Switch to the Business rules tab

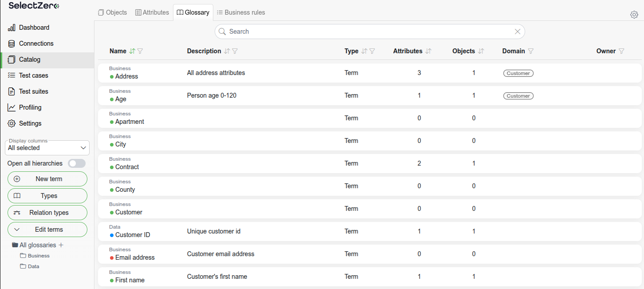(x=241, y=12)
